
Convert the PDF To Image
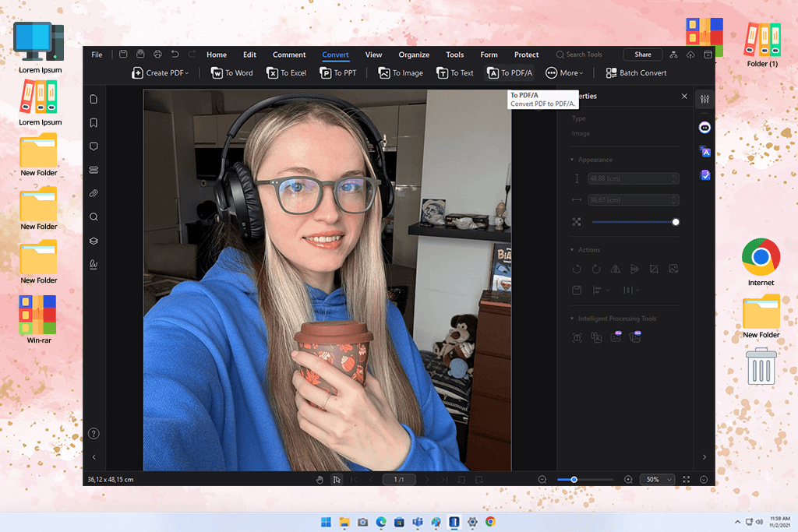[401, 73]
